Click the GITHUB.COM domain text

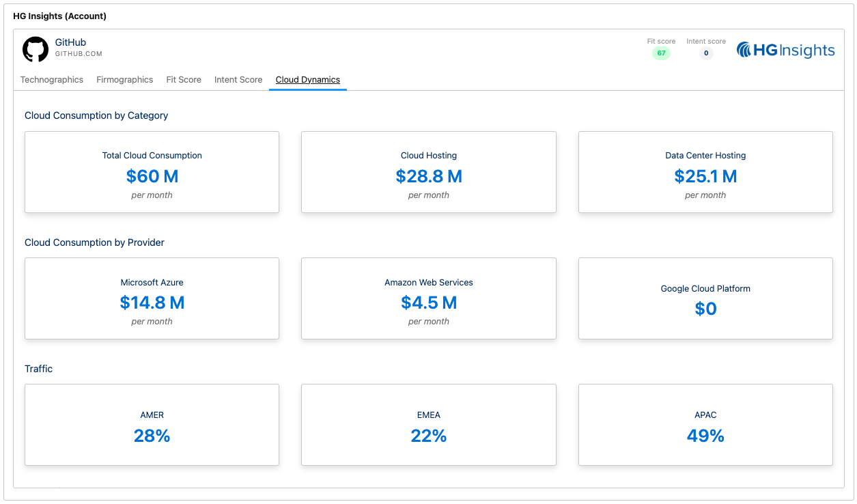pyautogui.click(x=79, y=54)
